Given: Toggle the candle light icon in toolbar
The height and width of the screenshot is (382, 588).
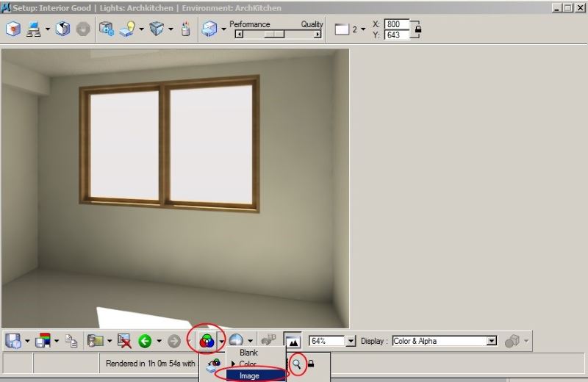Looking at the screenshot, I should pos(186,29).
